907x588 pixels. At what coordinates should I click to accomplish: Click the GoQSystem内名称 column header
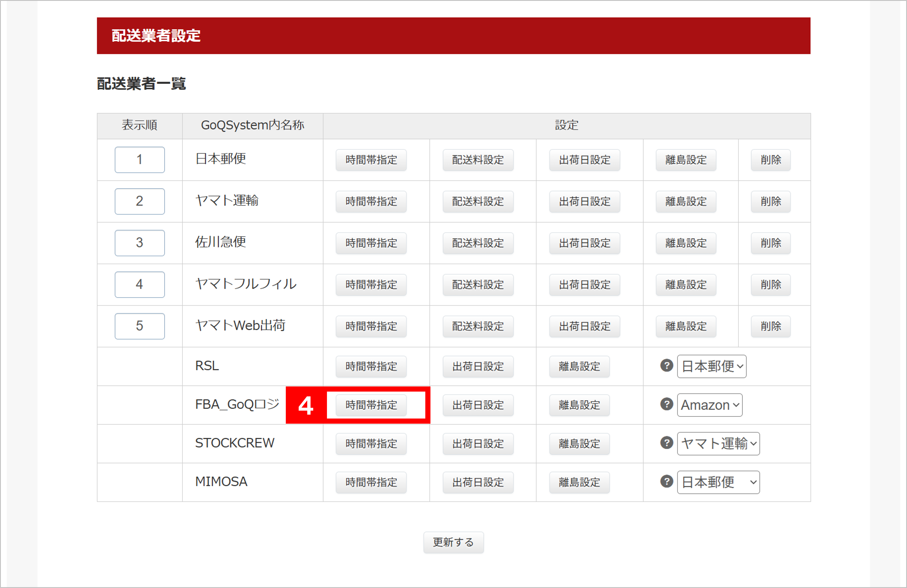[253, 125]
